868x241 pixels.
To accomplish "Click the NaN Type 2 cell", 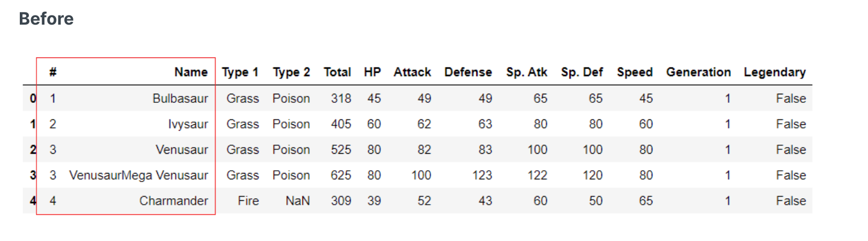I will click(298, 201).
